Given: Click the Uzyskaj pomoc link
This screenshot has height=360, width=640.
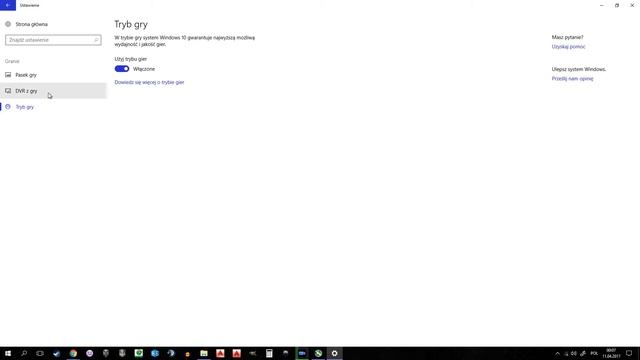Looking at the screenshot, I should click(x=568, y=47).
